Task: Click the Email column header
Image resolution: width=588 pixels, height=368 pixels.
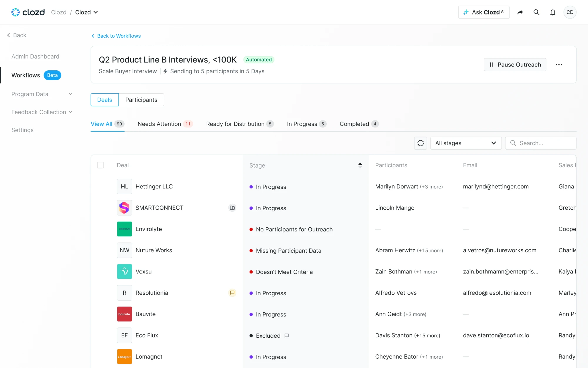Action: click(470, 165)
